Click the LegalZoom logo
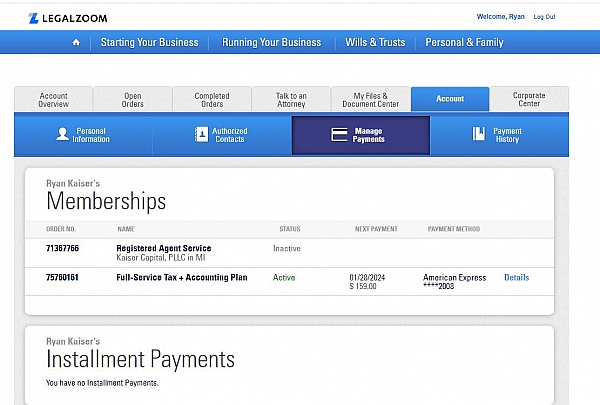600x405 pixels. pyautogui.click(x=68, y=18)
